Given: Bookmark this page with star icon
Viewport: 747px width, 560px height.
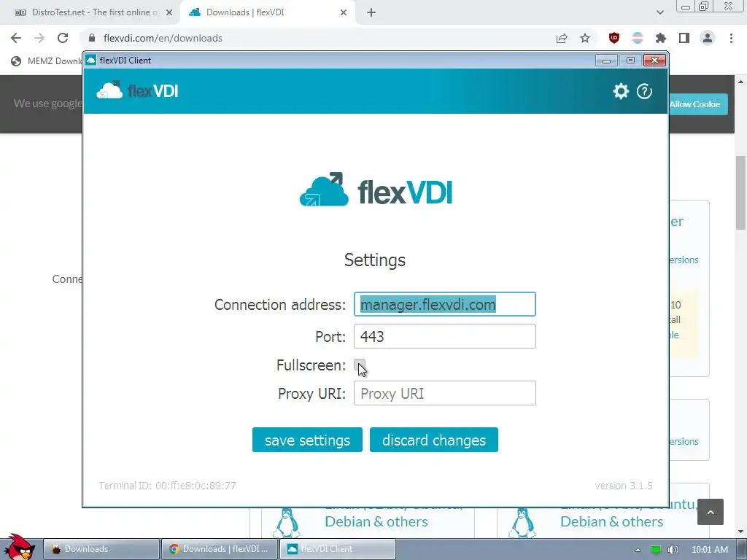Looking at the screenshot, I should coord(585,38).
